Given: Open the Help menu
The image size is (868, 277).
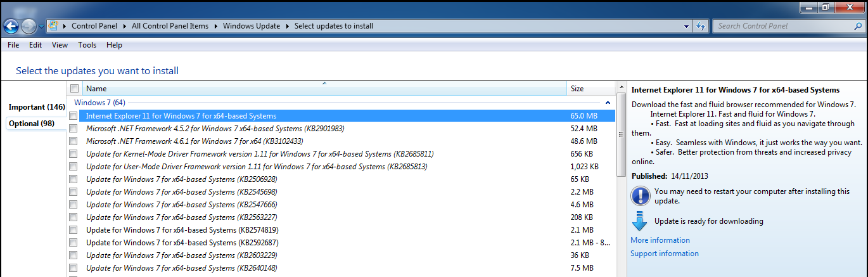Looking at the screenshot, I should pos(114,45).
